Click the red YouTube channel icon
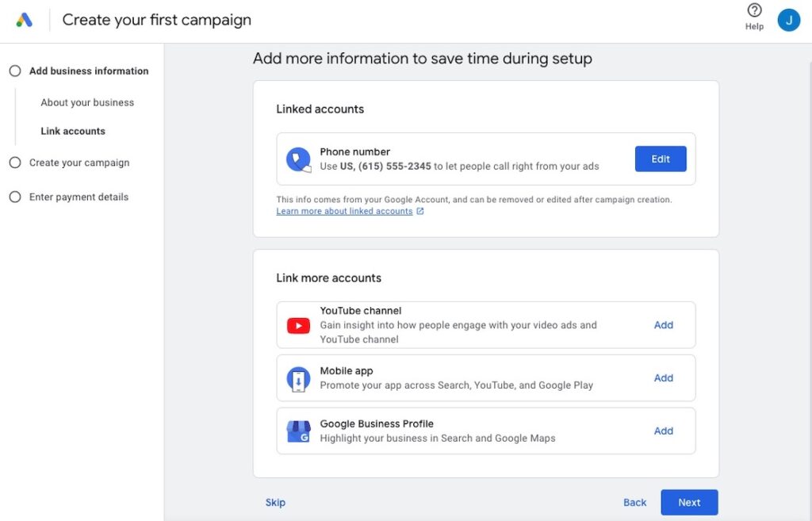812x521 pixels. pyautogui.click(x=298, y=325)
